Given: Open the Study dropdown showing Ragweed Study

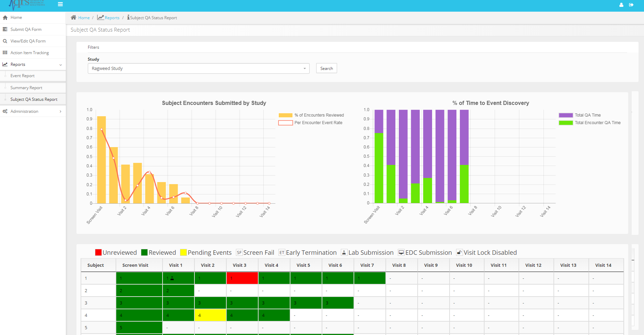Looking at the screenshot, I should 199,69.
